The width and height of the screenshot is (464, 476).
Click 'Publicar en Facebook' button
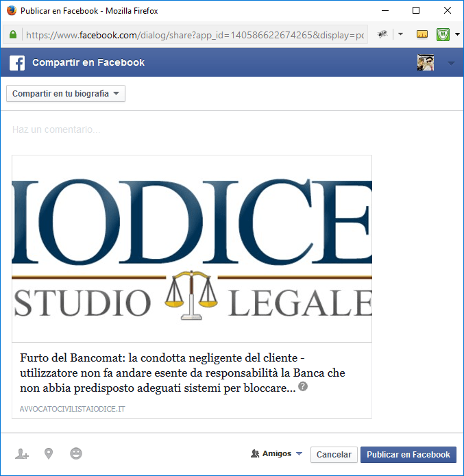pos(408,455)
